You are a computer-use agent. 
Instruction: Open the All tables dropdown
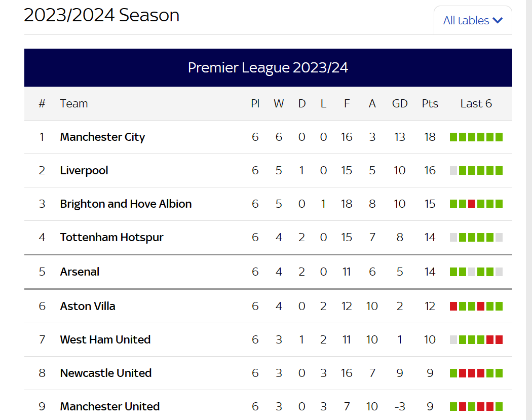[x=473, y=20]
